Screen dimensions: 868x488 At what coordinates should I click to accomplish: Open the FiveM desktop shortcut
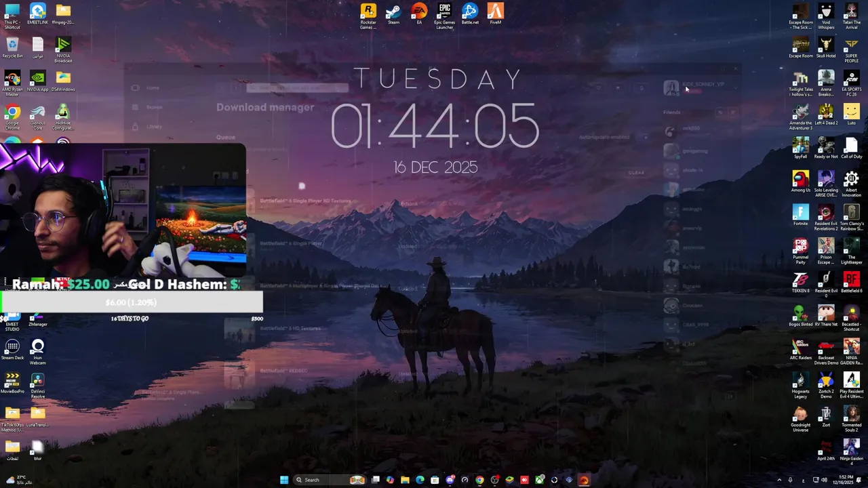click(x=496, y=15)
